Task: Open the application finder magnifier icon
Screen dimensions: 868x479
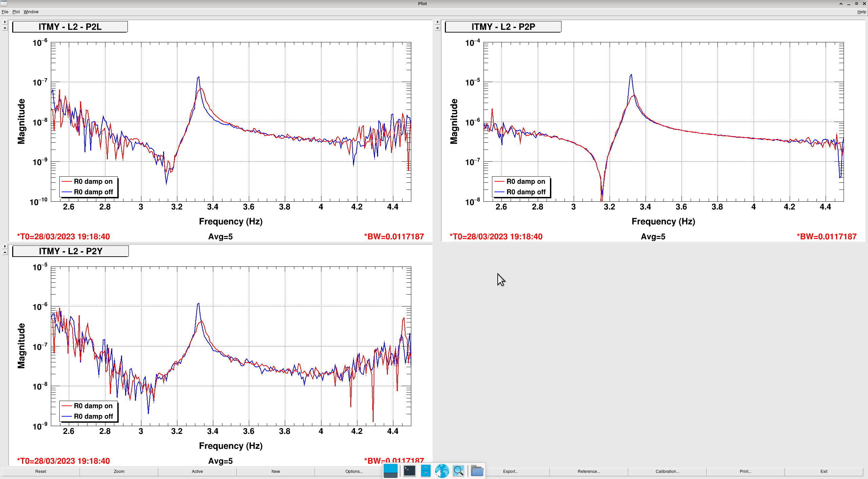Action: tap(458, 471)
